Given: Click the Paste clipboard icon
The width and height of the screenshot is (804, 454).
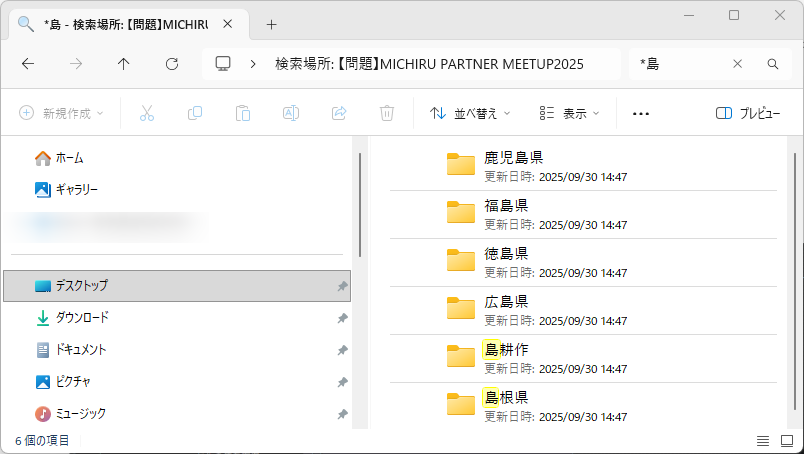Looking at the screenshot, I should (243, 113).
